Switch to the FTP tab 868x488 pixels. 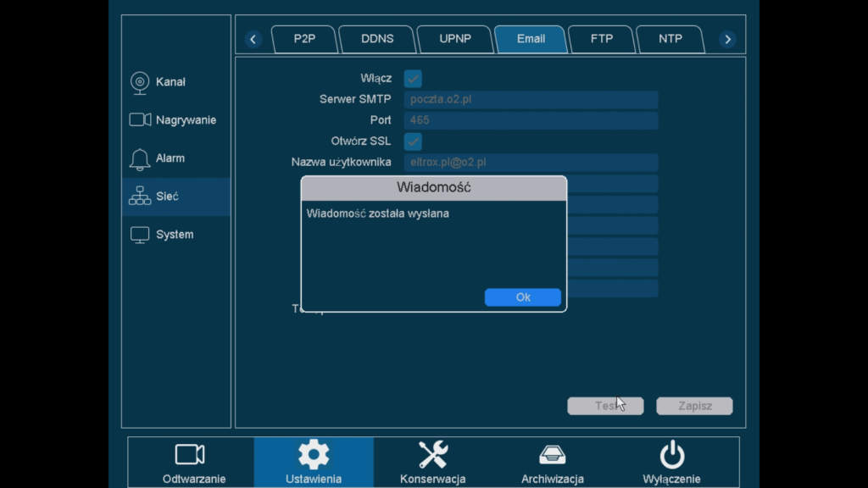point(601,38)
